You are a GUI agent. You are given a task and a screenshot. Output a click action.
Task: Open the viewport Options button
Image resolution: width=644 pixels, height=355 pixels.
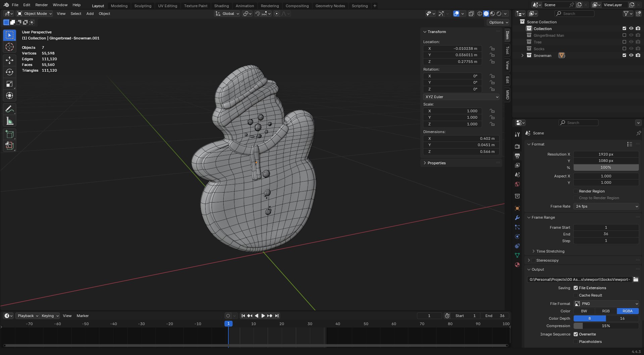[x=498, y=22]
